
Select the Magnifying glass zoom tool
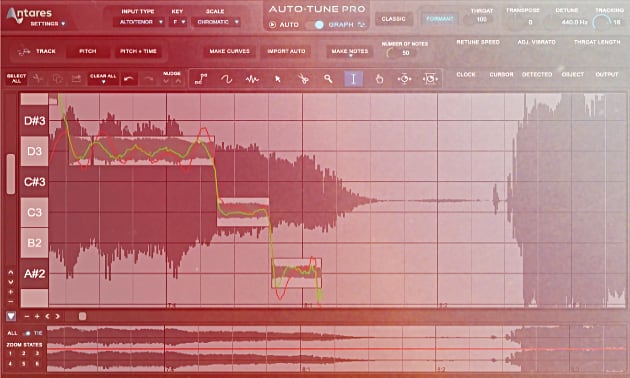coord(329,79)
